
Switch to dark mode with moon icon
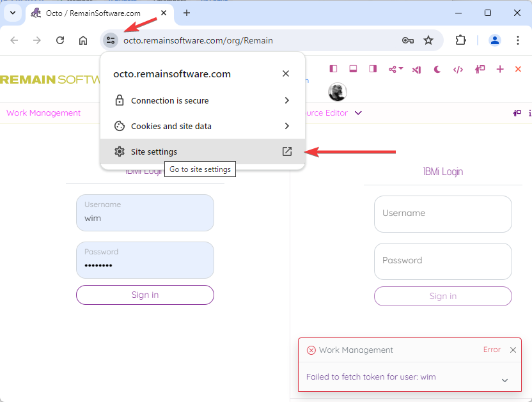point(437,70)
